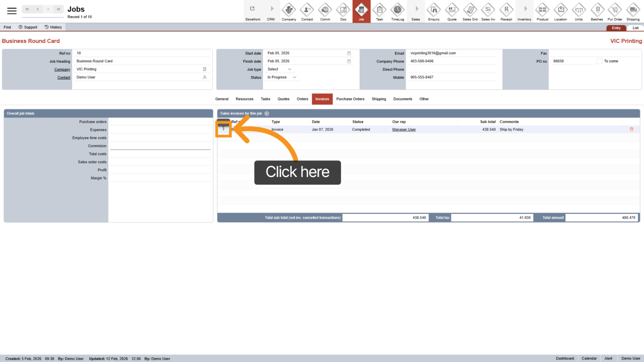Expand the invoice row chevron
Image resolution: width=644 pixels, height=362 pixels.
[x=223, y=129]
